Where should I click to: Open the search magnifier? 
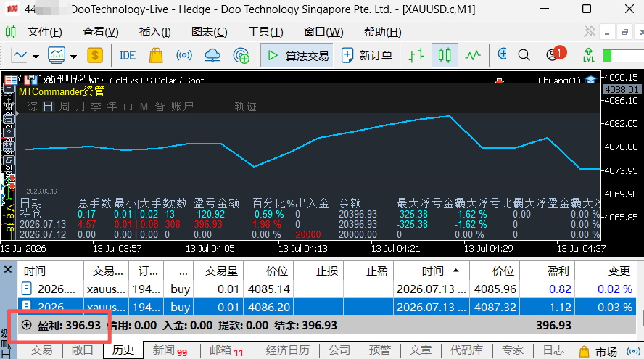click(x=524, y=55)
